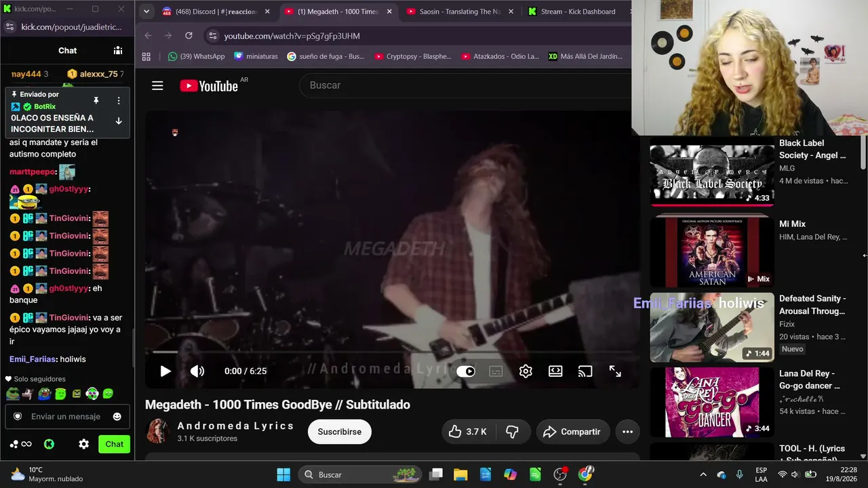The height and width of the screenshot is (488, 868).
Task: Open pinned message options menu
Action: [119, 100]
